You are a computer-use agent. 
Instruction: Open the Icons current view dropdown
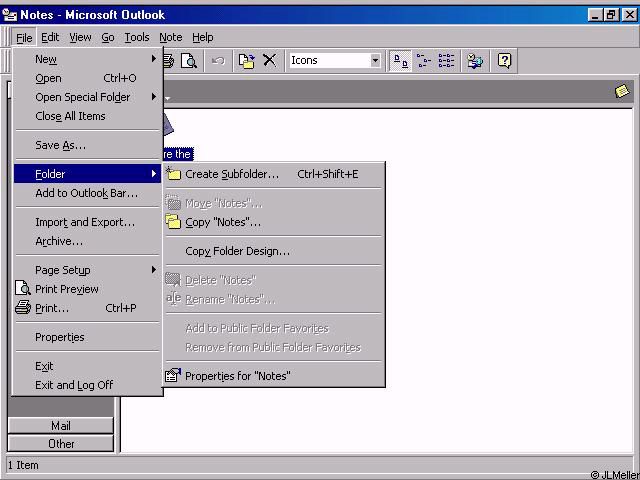tap(375, 61)
